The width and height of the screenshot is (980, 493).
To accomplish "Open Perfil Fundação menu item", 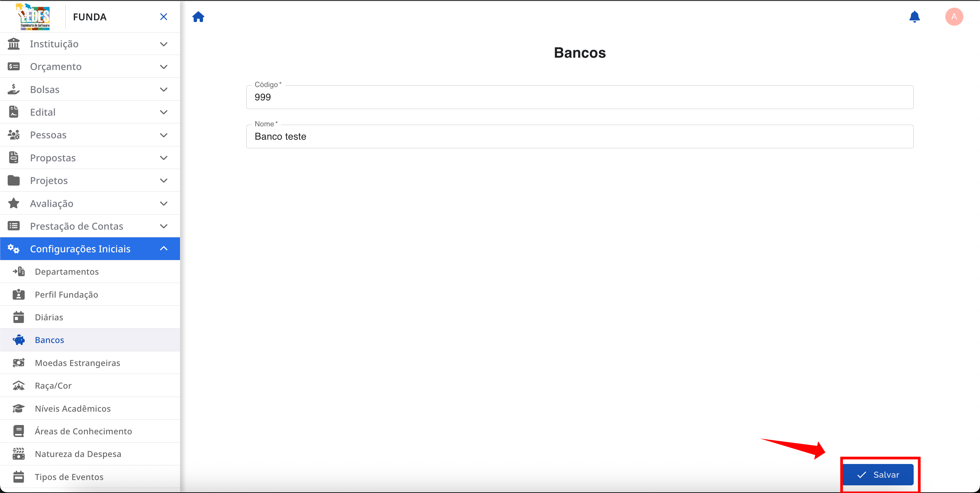I will (x=66, y=294).
